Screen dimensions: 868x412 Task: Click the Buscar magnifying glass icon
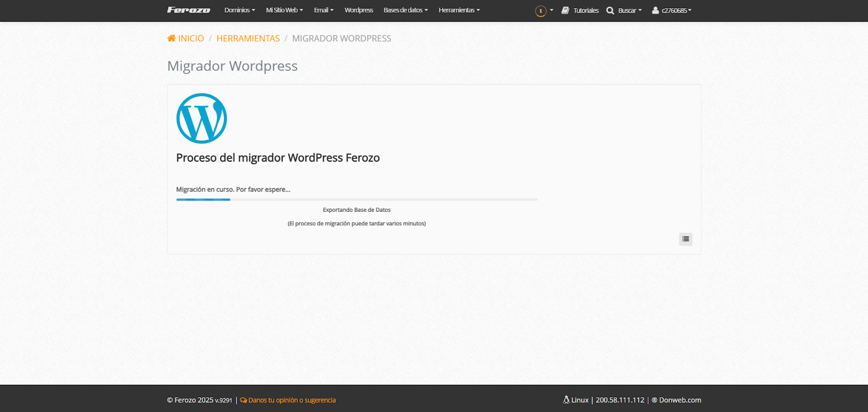coord(610,10)
